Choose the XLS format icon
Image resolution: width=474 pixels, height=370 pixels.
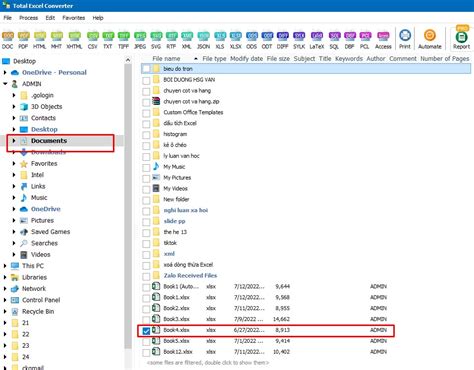pyautogui.click(x=220, y=40)
